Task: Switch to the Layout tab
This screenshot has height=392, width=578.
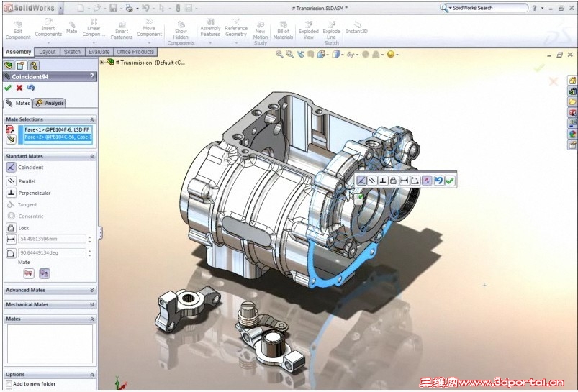Action: [x=48, y=52]
